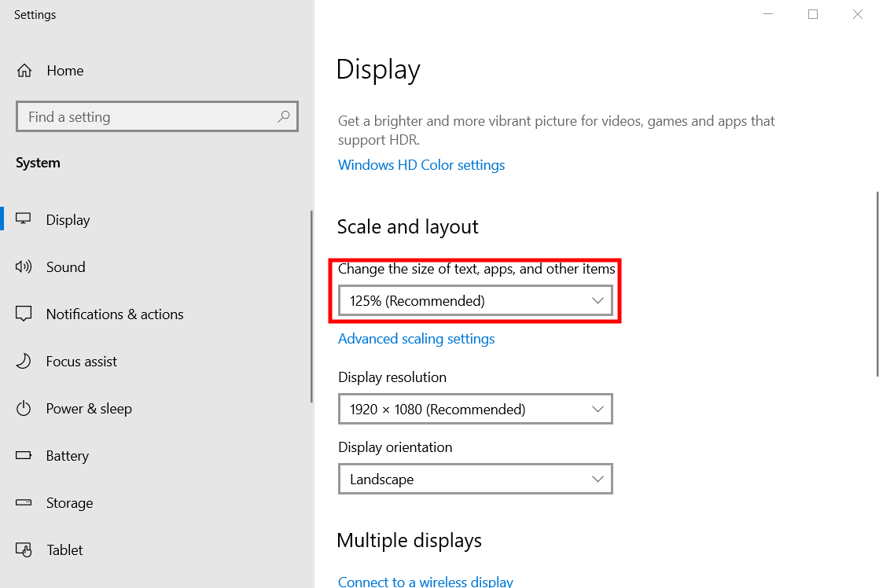The width and height of the screenshot is (879, 588).
Task: Open the Storage drive icon
Action: click(x=24, y=502)
